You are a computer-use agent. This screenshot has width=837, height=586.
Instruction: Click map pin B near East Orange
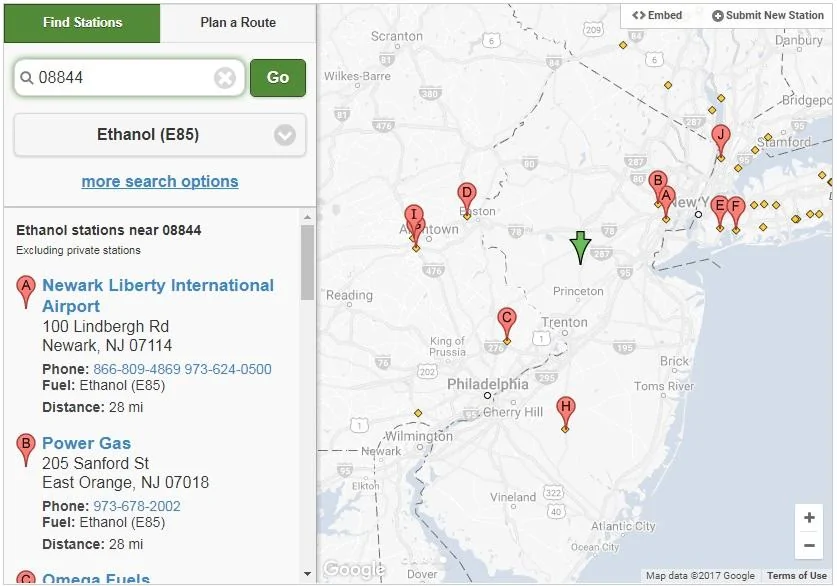click(x=658, y=183)
